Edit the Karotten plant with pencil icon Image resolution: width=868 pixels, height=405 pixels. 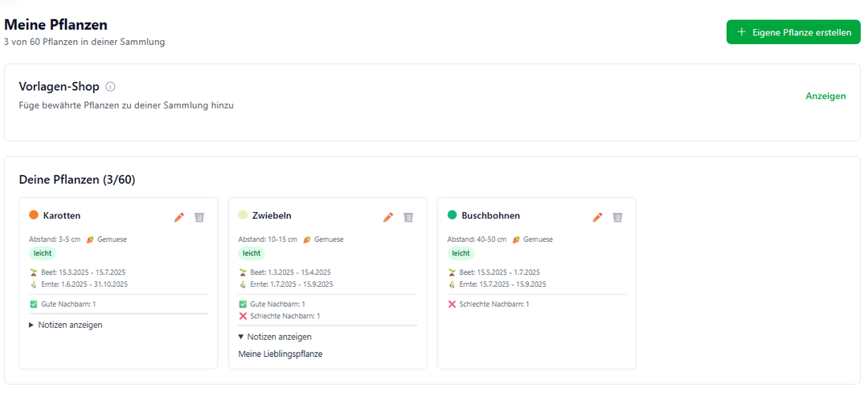(x=179, y=217)
